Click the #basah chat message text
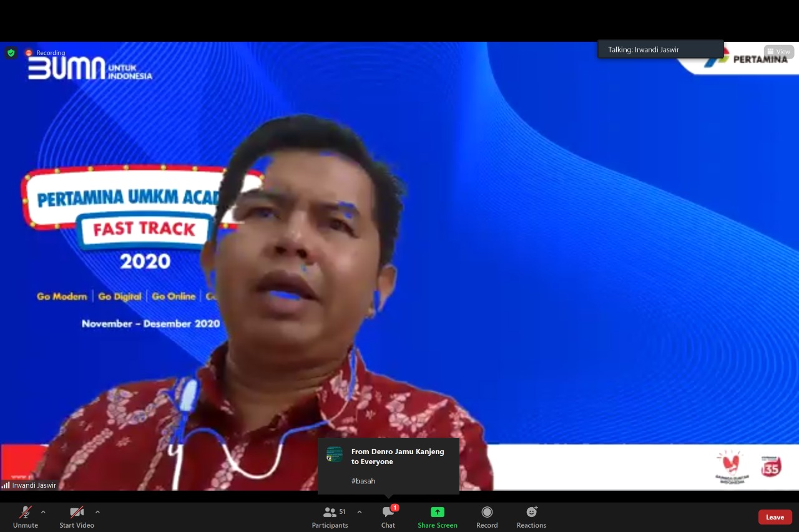Viewport: 799px width, 532px height. [x=363, y=481]
